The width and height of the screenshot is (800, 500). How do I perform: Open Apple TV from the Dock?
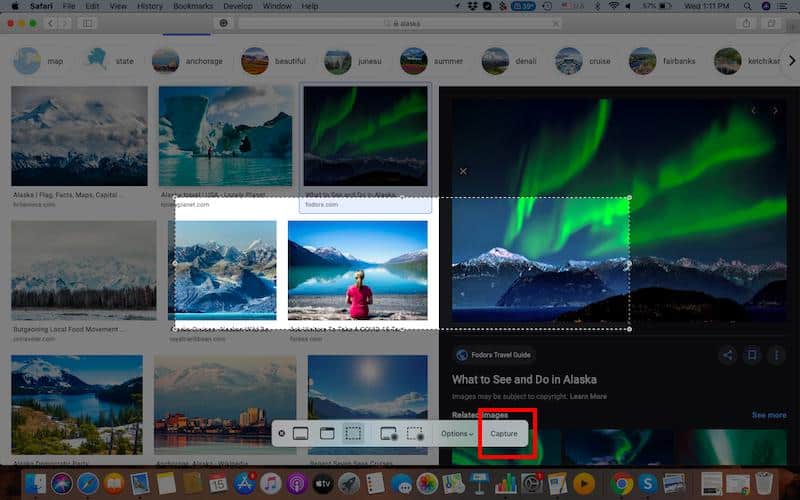[x=322, y=483]
